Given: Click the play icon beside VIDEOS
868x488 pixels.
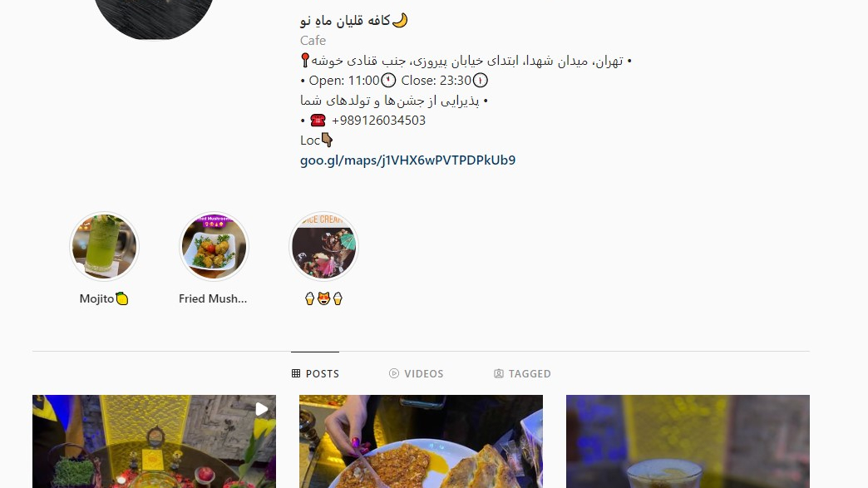Looking at the screenshot, I should [x=394, y=373].
